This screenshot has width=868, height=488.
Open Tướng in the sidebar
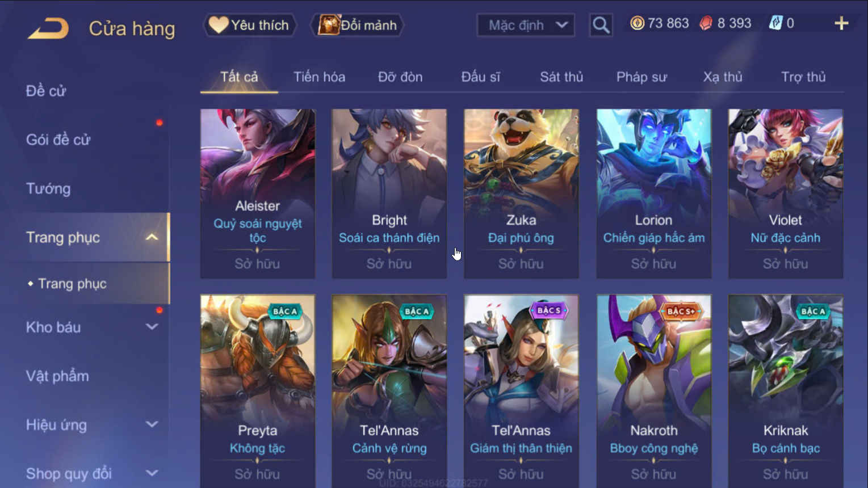point(48,188)
